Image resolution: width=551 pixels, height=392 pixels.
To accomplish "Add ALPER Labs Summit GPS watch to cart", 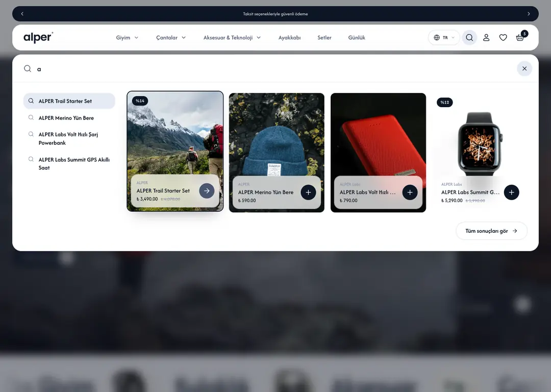I will point(511,192).
